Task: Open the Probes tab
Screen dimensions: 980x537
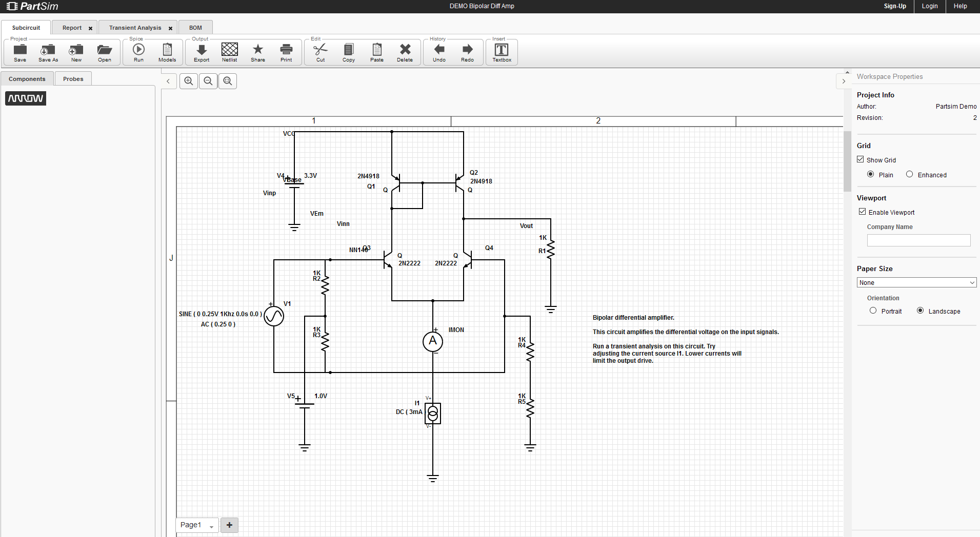Action: (x=73, y=79)
